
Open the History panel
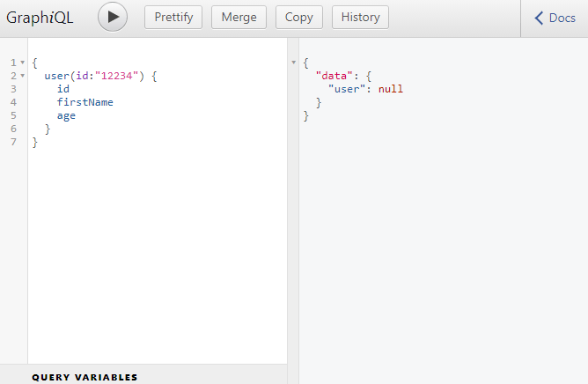[x=360, y=18]
